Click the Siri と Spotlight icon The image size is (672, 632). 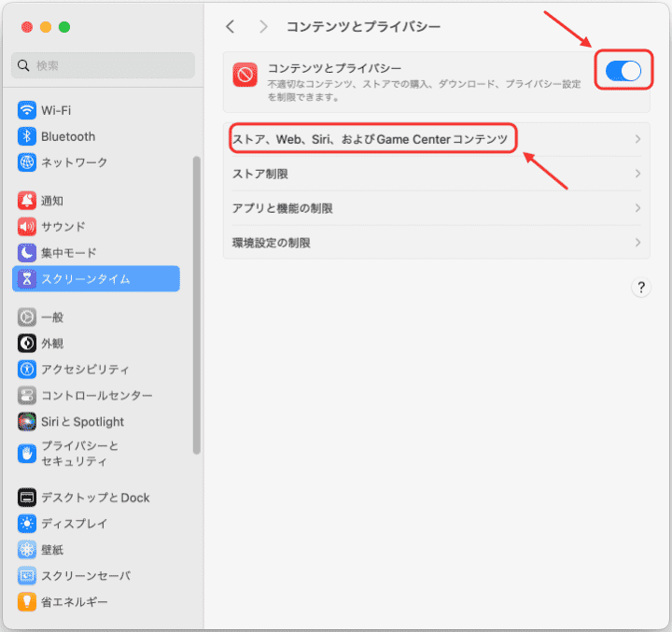(26, 422)
